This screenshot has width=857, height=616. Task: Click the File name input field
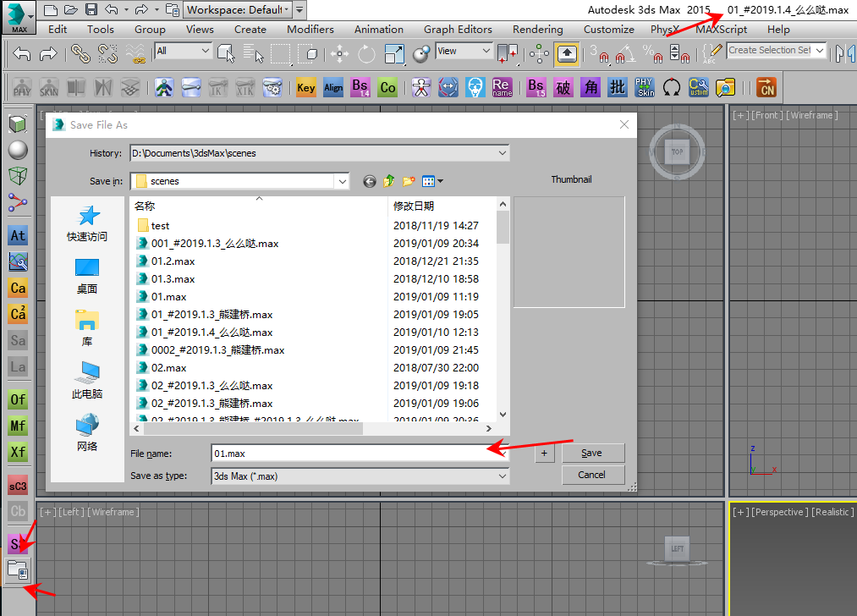[x=360, y=454]
